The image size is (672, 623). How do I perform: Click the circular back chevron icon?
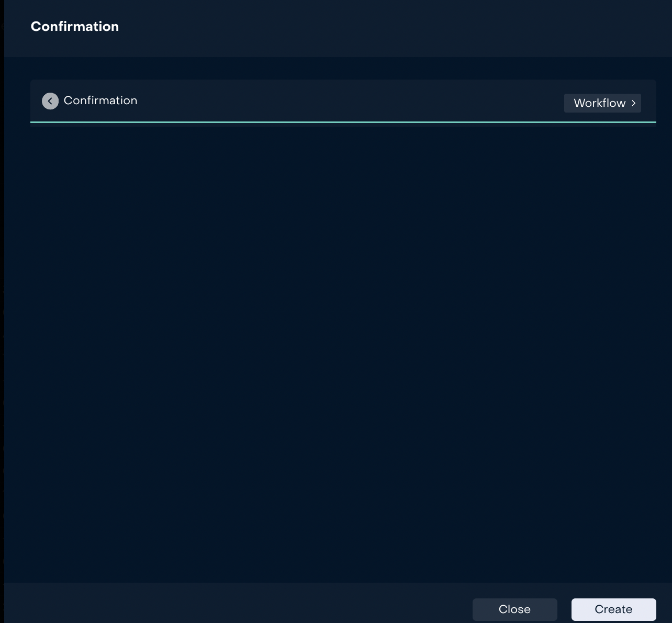tap(50, 101)
